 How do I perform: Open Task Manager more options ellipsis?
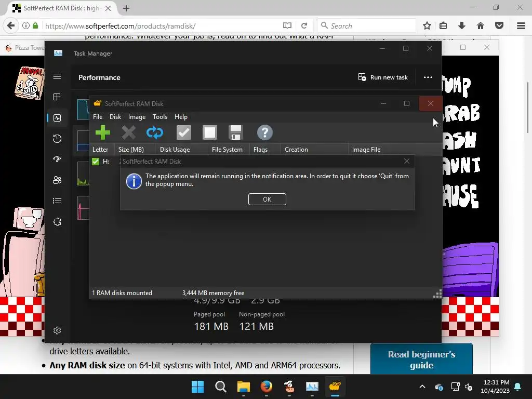428,77
